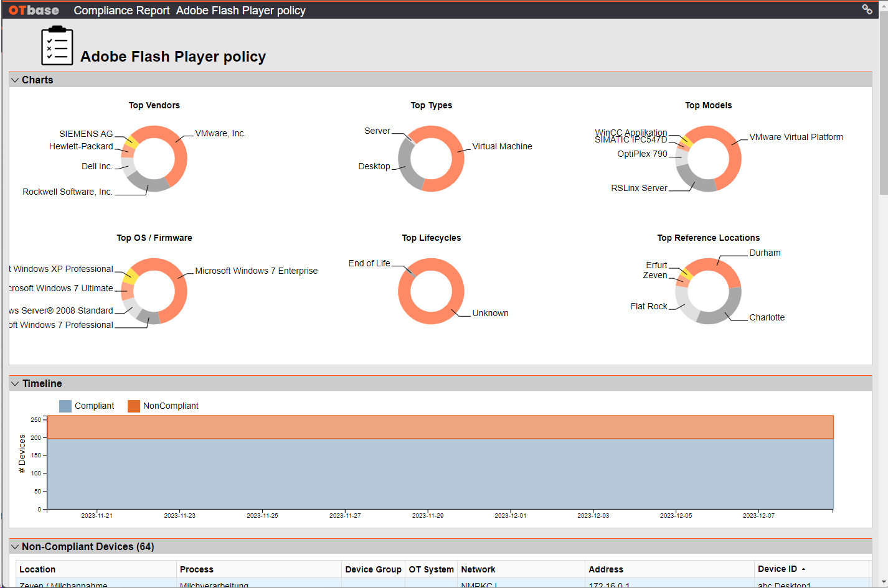
Task: Select Compliance Report in the top bar
Action: (121, 10)
